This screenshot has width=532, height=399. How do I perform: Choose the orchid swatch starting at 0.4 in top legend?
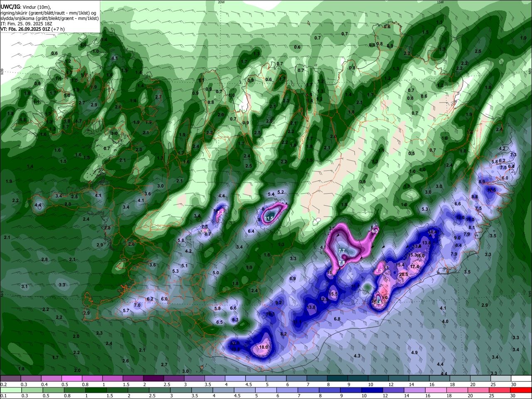tap(51, 379)
